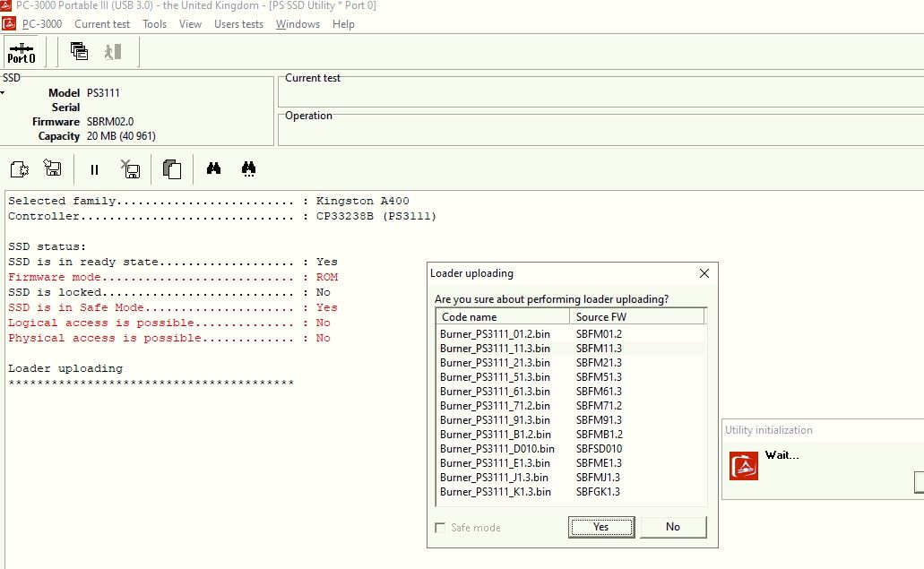Click No in Loader uploading dialog
Image resolution: width=924 pixels, height=569 pixels.
(x=673, y=527)
